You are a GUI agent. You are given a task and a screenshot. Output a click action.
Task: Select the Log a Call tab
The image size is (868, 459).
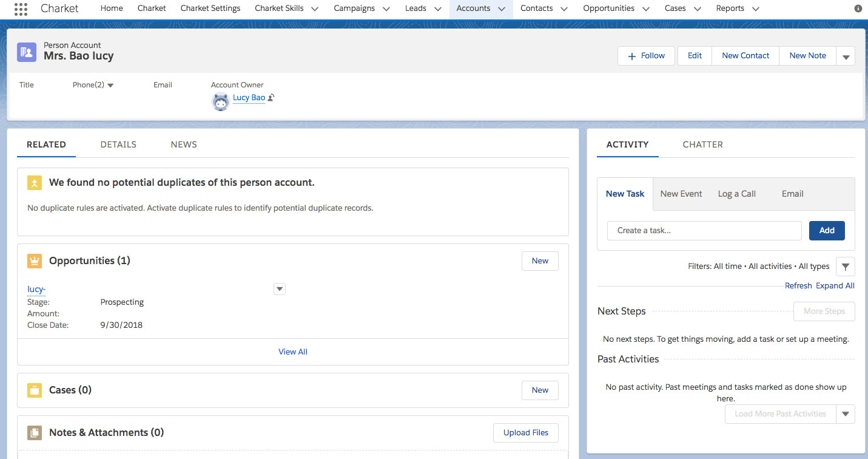(x=736, y=194)
